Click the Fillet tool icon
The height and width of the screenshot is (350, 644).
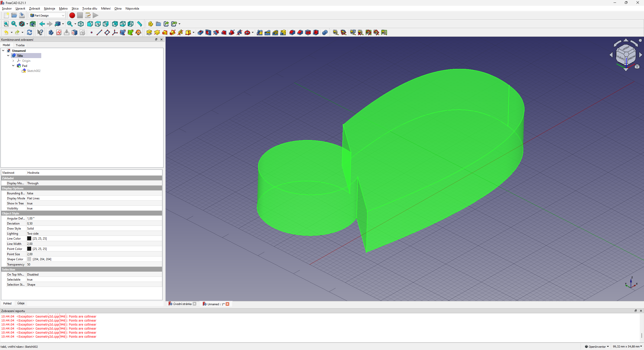click(292, 32)
